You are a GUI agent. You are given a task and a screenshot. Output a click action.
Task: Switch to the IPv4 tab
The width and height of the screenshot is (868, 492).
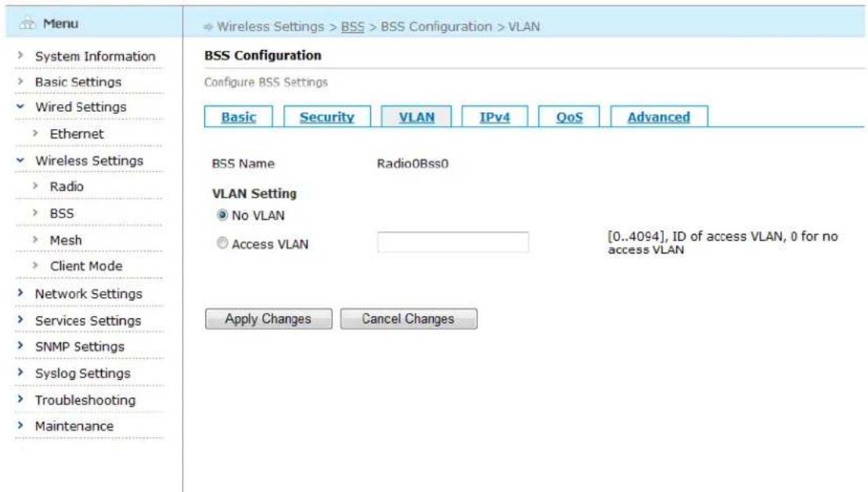coord(495,117)
